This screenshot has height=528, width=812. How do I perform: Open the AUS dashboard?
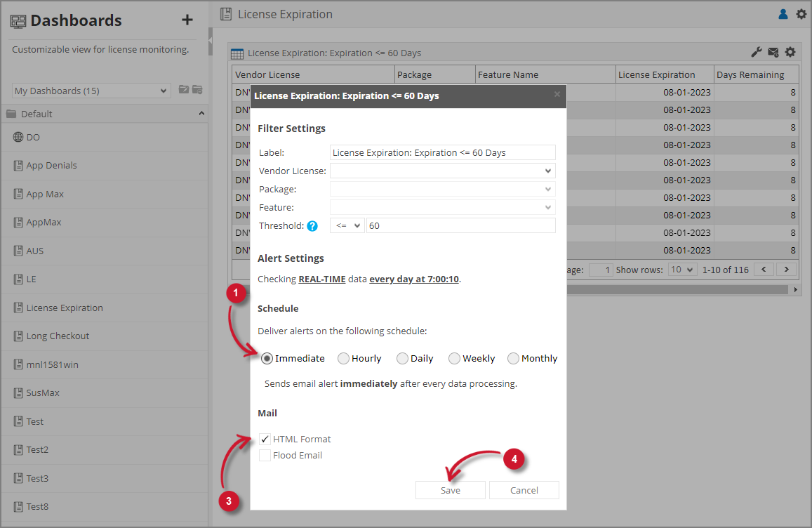click(x=105, y=251)
